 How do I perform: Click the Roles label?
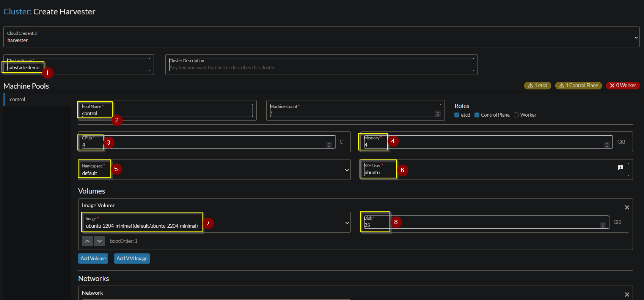(462, 106)
